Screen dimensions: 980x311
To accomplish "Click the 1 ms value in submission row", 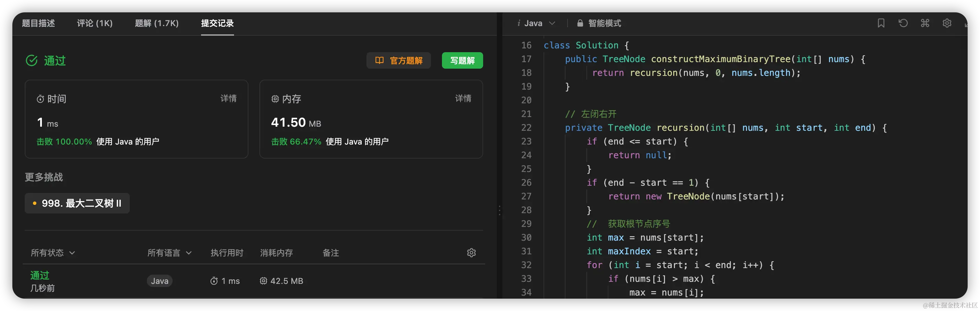I will coord(231,281).
